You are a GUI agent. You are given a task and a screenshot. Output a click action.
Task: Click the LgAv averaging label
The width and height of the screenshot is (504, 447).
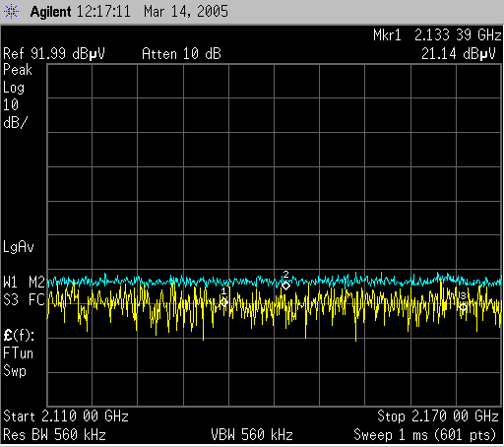point(19,247)
